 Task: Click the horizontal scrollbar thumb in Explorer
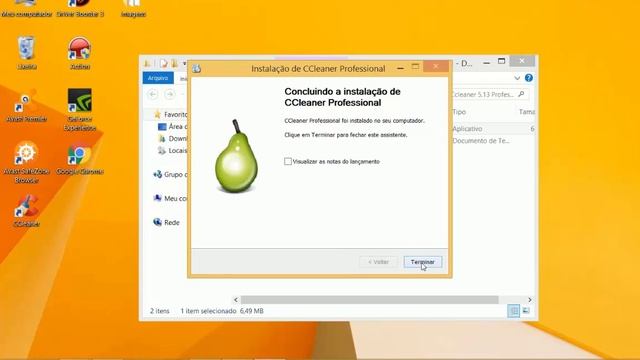[x=369, y=300]
